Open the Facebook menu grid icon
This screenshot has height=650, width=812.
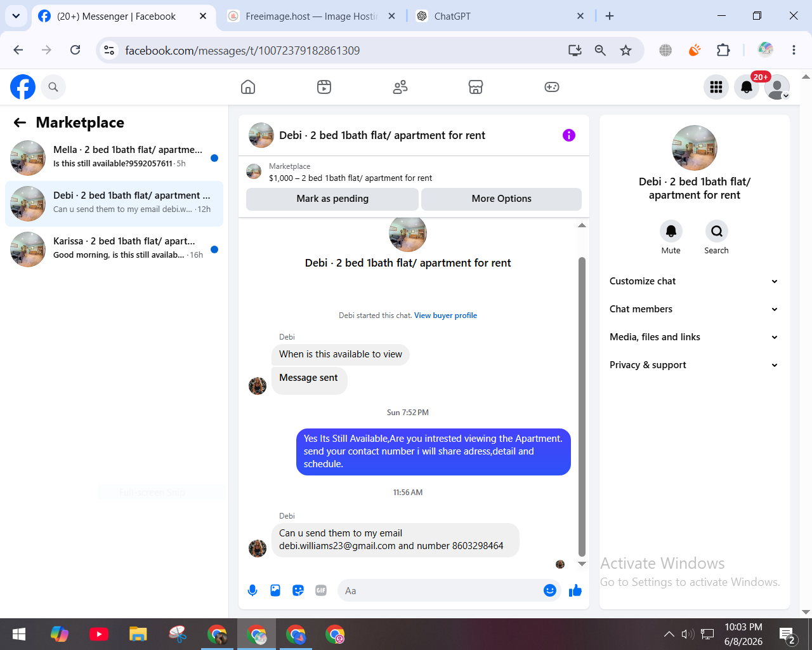point(716,87)
